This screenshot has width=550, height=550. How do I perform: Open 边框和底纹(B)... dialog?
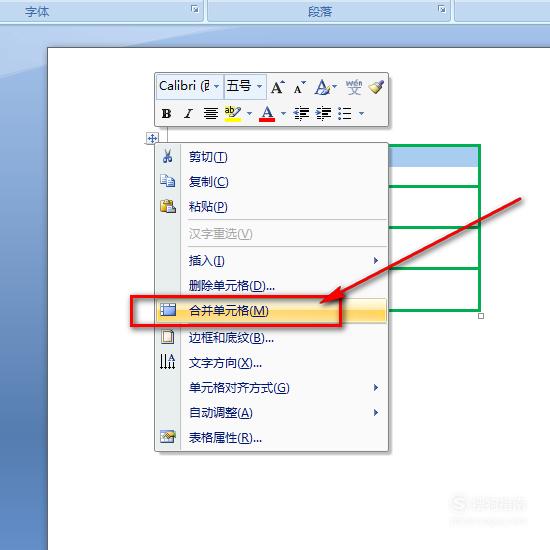[271, 337]
